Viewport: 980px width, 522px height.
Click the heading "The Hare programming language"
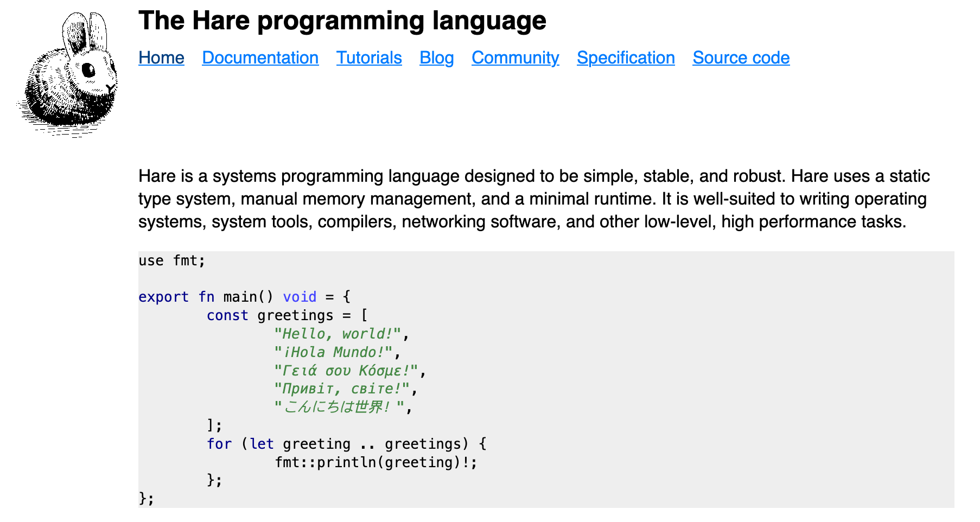coord(342,21)
